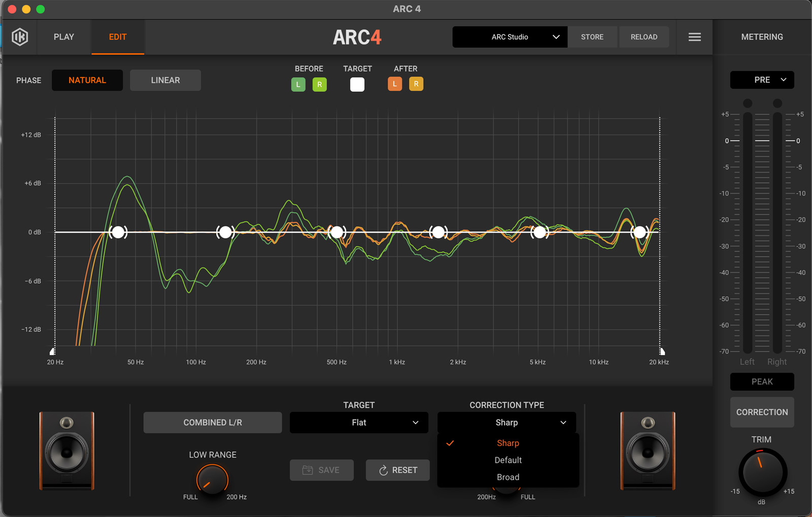Choose Default from correction type list
This screenshot has height=517, width=812.
click(508, 460)
